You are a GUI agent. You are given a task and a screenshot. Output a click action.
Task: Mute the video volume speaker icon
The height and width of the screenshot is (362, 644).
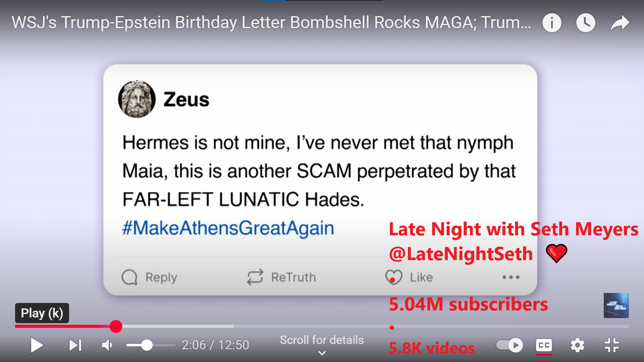(107, 345)
